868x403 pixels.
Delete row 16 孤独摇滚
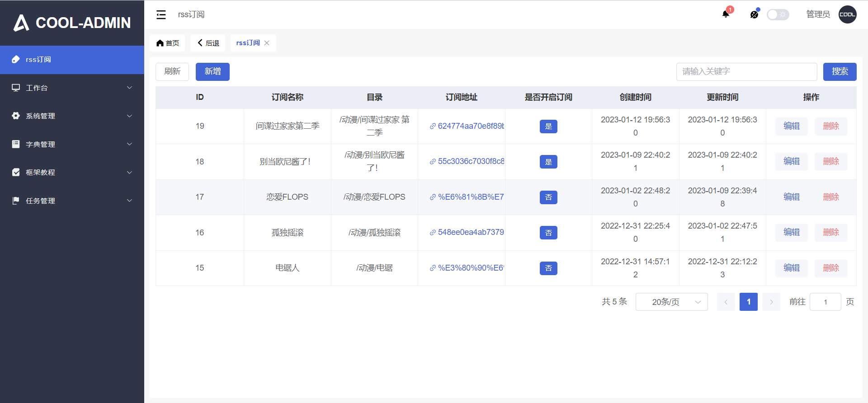831,232
